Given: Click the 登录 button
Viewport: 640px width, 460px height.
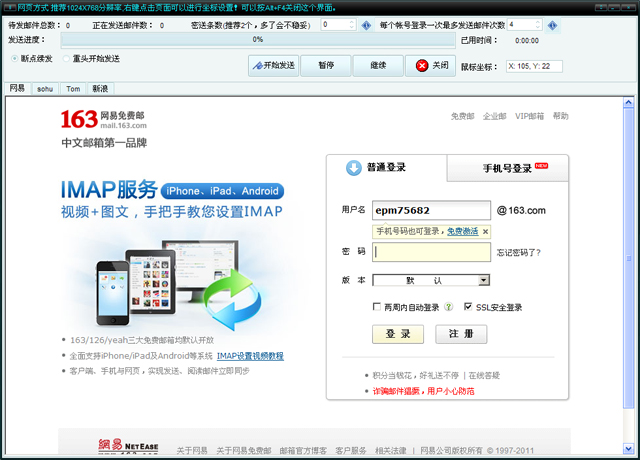Looking at the screenshot, I should pyautogui.click(x=398, y=334).
